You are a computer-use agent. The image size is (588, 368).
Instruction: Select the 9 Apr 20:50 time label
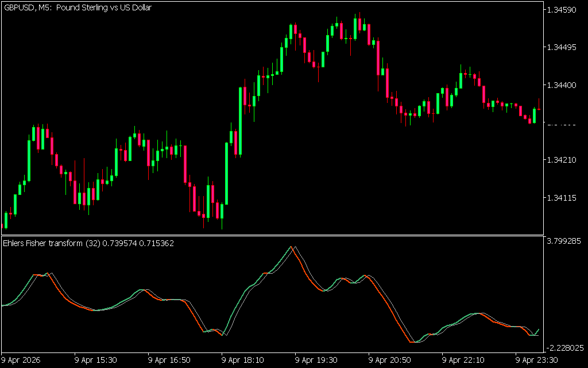(x=390, y=360)
